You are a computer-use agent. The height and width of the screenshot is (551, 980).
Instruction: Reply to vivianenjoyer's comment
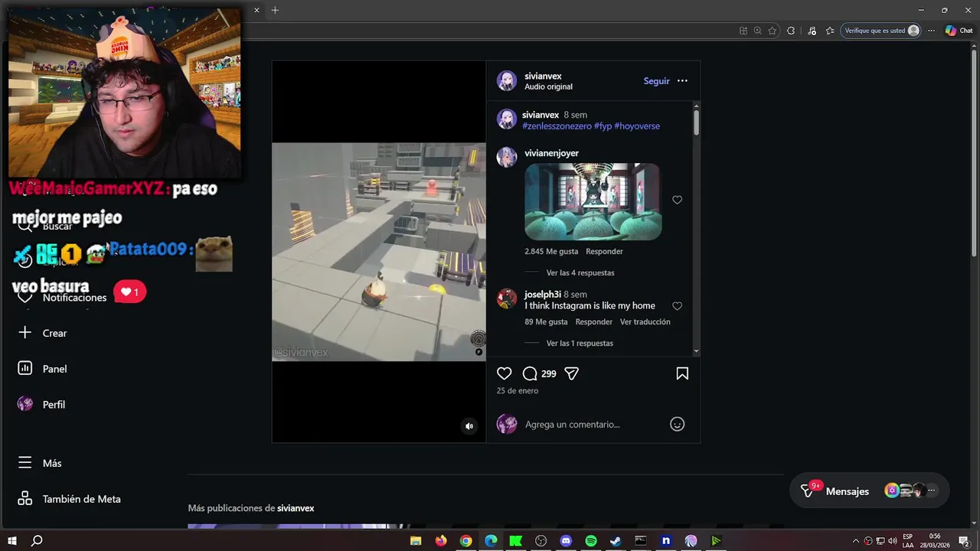604,251
